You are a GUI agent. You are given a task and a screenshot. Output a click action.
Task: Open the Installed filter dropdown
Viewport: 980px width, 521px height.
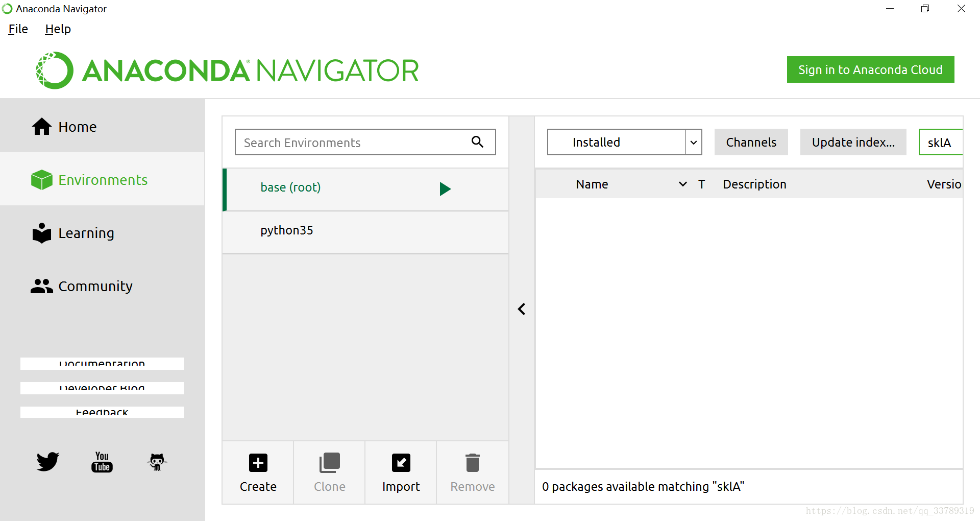coord(625,142)
